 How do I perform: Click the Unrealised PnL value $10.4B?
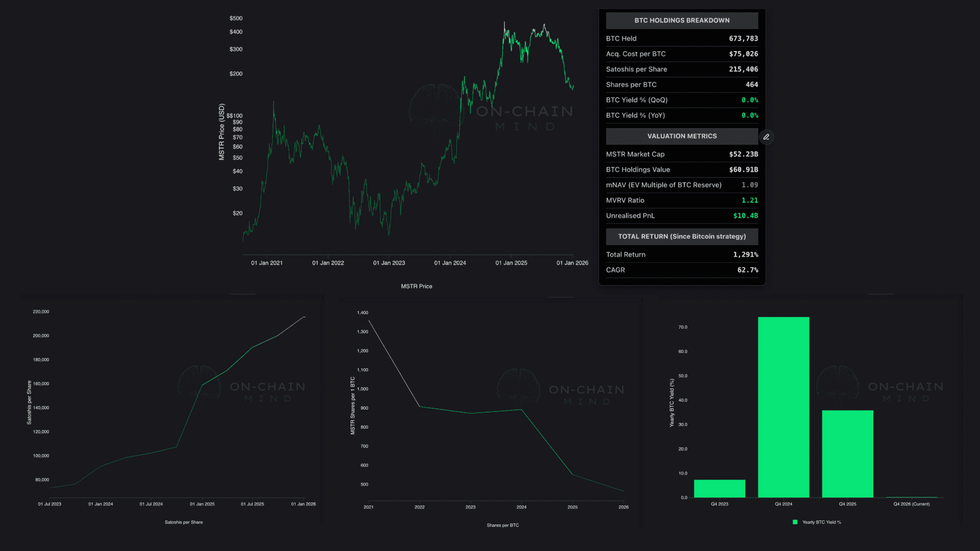(745, 216)
